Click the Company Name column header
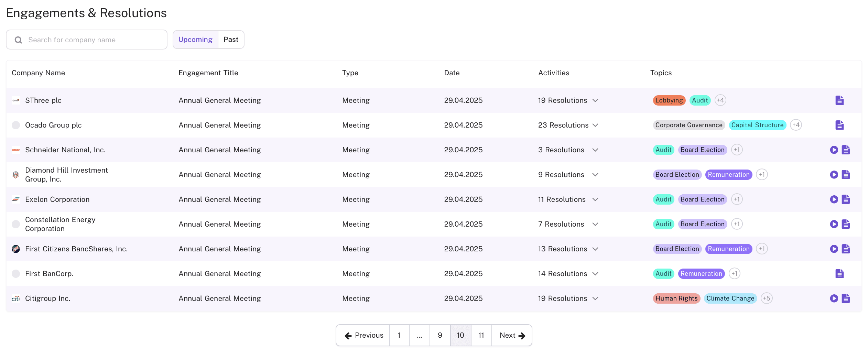The image size is (868, 359). (x=39, y=73)
